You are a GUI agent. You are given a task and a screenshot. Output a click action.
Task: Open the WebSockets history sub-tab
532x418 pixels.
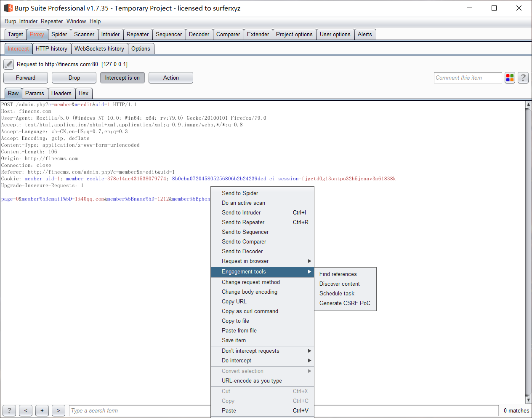tap(99, 49)
